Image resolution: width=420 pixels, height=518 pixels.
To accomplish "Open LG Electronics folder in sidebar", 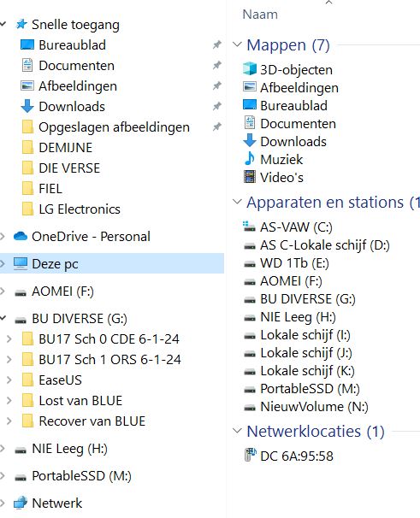I will click(80, 209).
